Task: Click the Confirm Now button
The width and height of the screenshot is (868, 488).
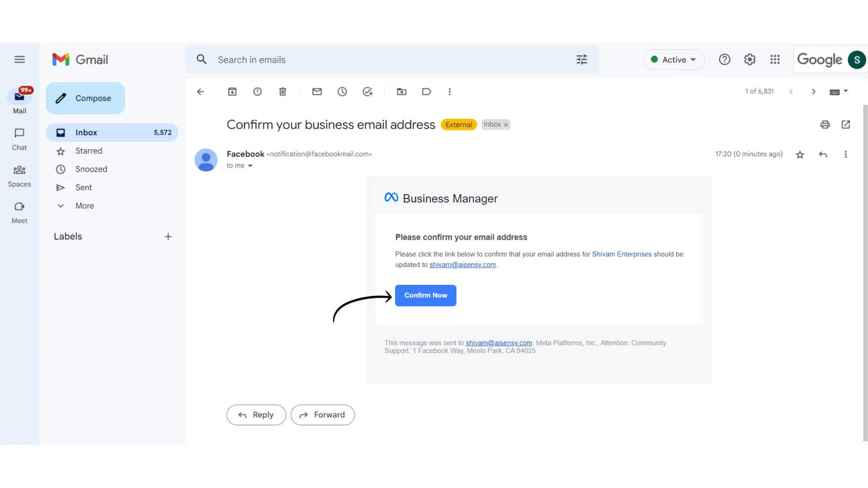Action: 425,295
